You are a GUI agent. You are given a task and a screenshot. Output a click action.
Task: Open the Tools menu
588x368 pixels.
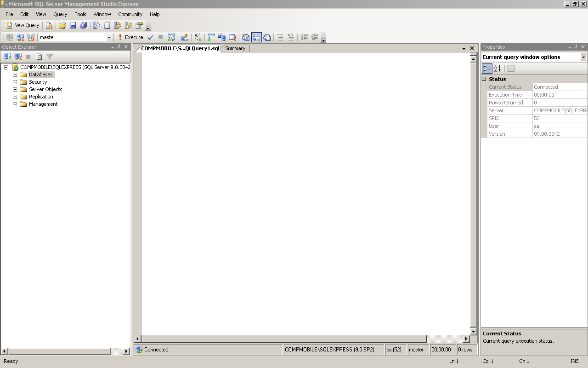(80, 14)
